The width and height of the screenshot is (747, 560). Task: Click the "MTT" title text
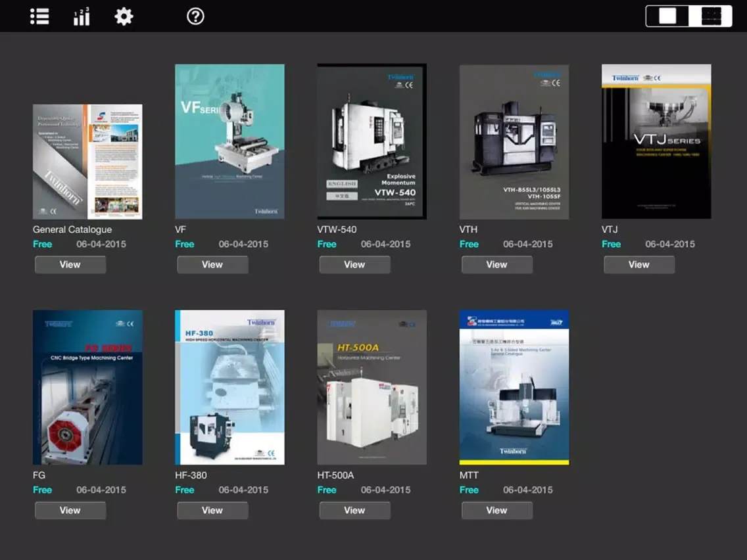[469, 475]
